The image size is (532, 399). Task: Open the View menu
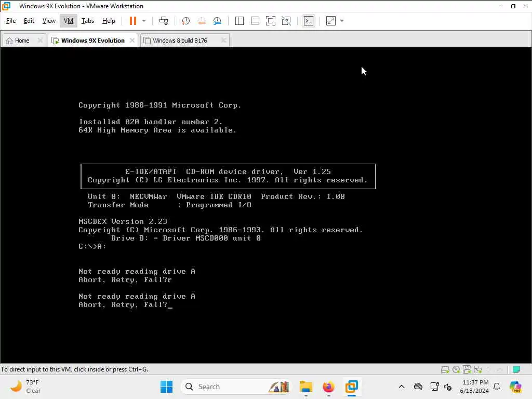click(49, 21)
